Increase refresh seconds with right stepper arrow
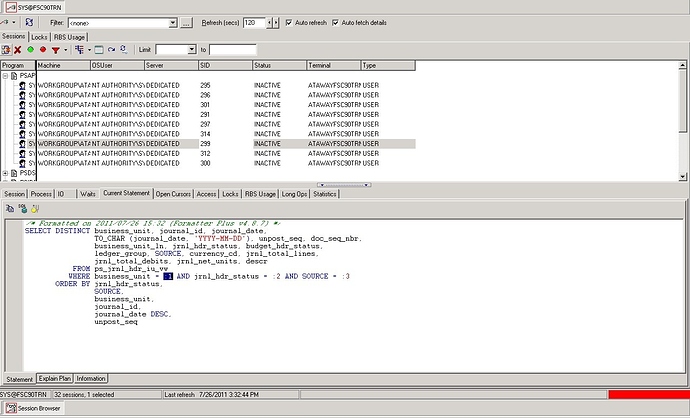Image resolution: width=690 pixels, height=418 pixels. coord(276,23)
